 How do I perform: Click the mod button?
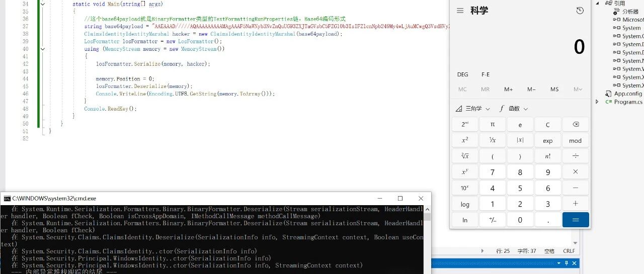pyautogui.click(x=576, y=141)
